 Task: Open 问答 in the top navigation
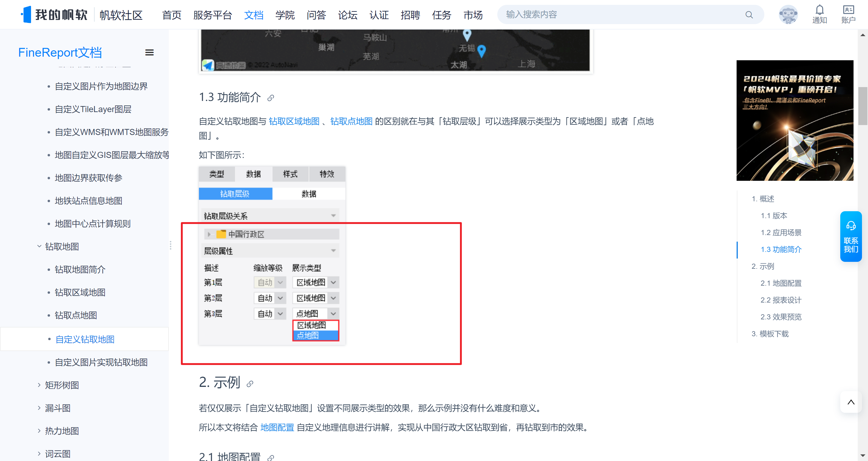(x=316, y=15)
